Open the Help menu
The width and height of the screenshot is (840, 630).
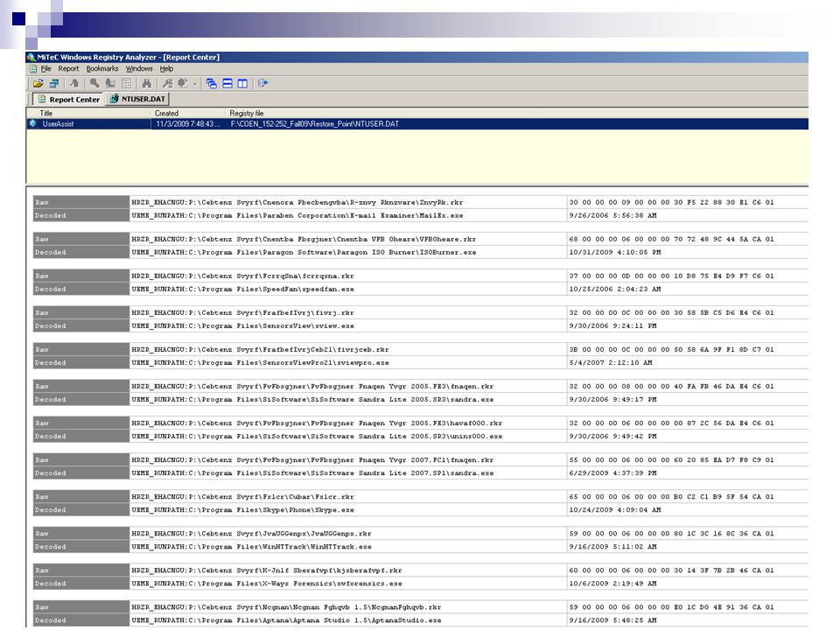coord(166,69)
